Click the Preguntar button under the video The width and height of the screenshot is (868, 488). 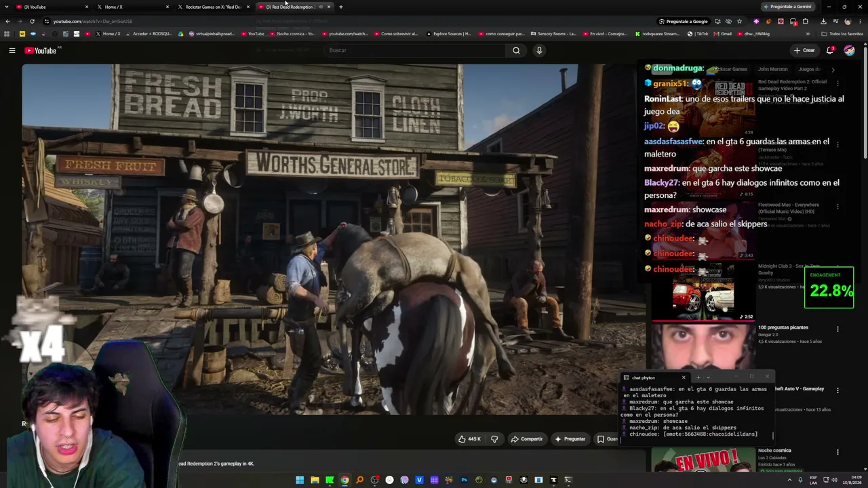point(570,439)
